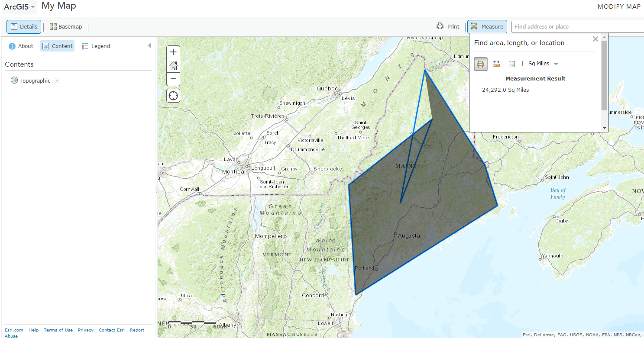Click the MODIFY MAP link

tap(618, 6)
